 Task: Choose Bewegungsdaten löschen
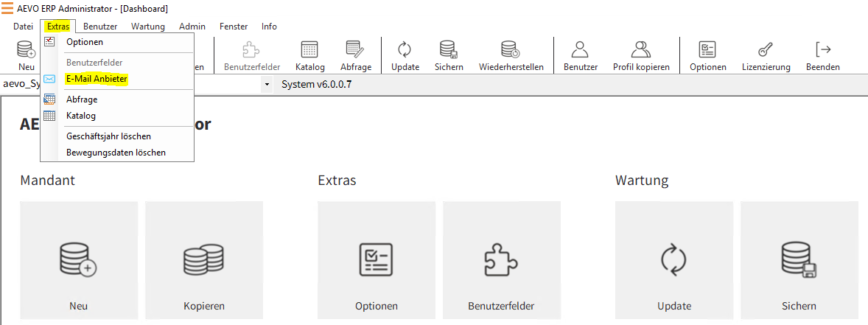click(117, 153)
